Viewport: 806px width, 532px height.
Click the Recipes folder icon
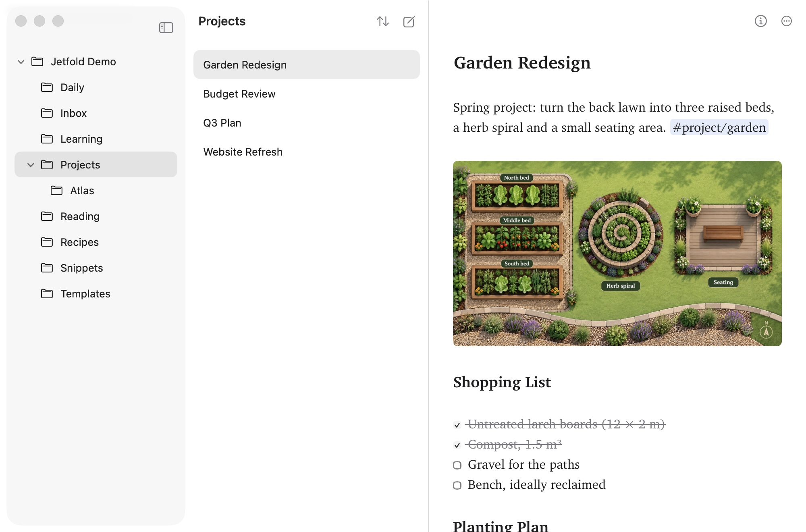point(47,242)
